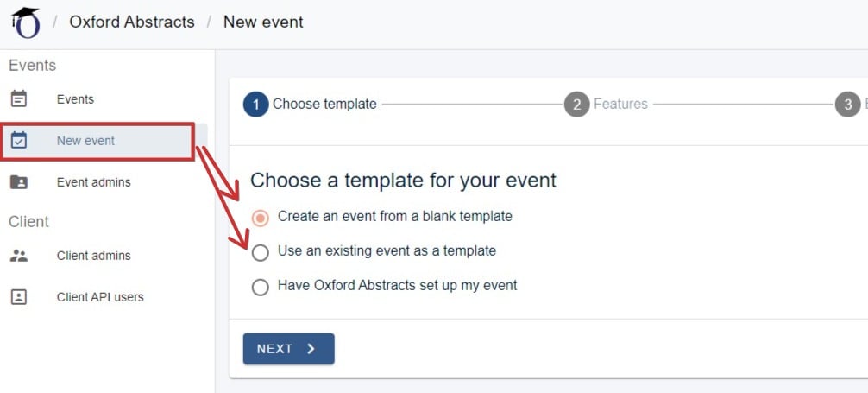Open the Client API users label

[100, 297]
